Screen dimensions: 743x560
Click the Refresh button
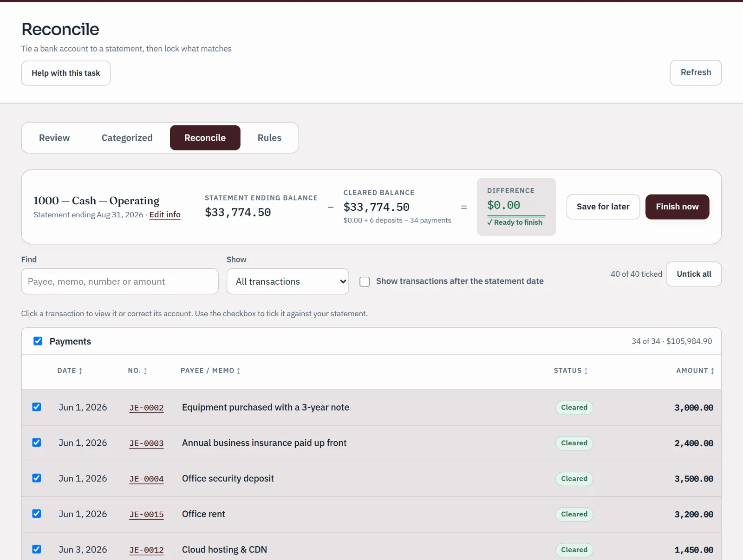[696, 72]
